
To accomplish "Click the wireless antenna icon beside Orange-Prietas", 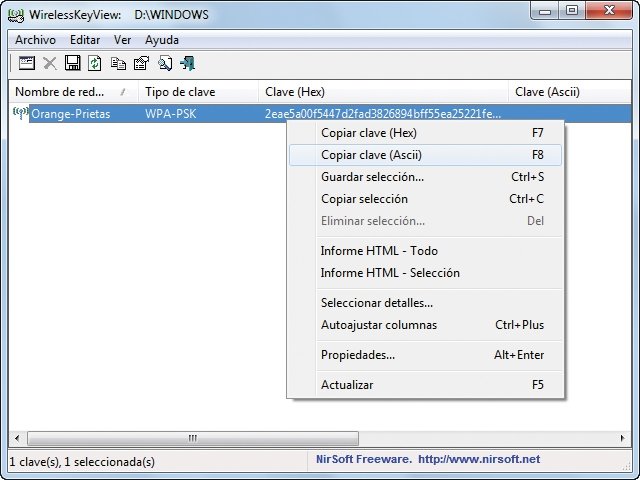I will [20, 113].
